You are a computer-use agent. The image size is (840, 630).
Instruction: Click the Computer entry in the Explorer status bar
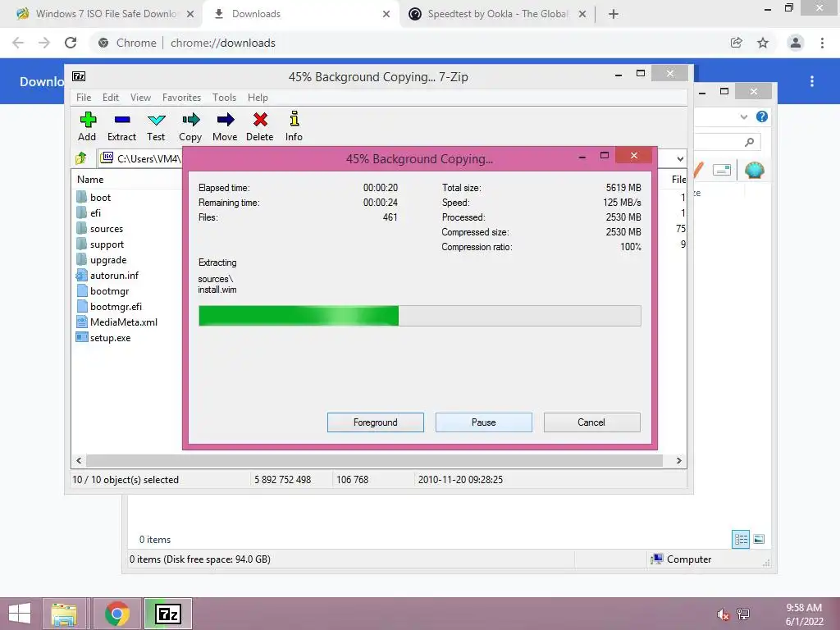click(x=681, y=559)
